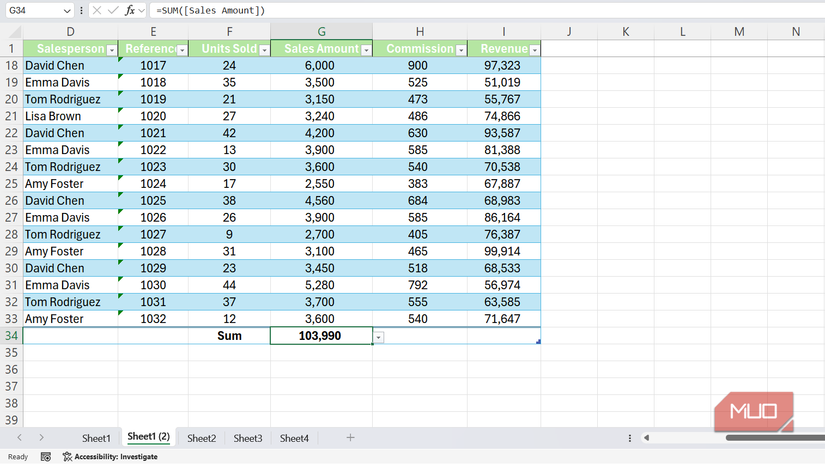
Task: Open the Revenue column filter dropdown
Action: point(535,50)
